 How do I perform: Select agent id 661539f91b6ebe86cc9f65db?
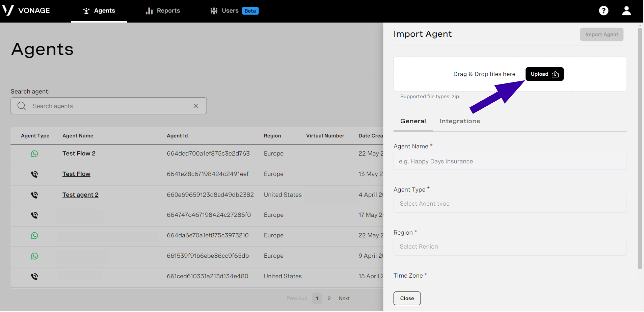(208, 256)
